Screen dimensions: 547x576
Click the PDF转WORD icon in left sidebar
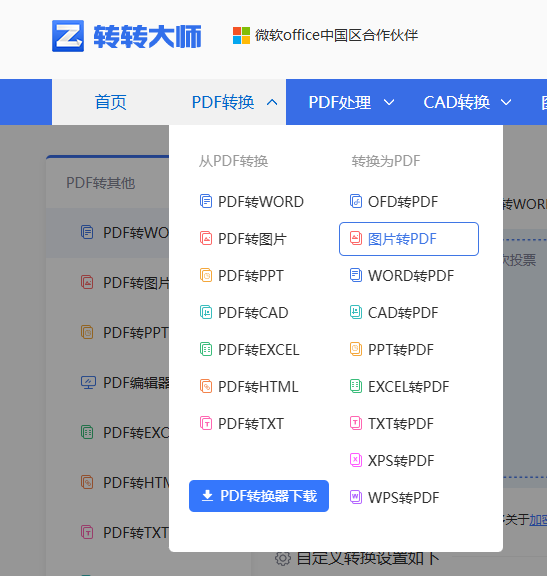tap(87, 233)
